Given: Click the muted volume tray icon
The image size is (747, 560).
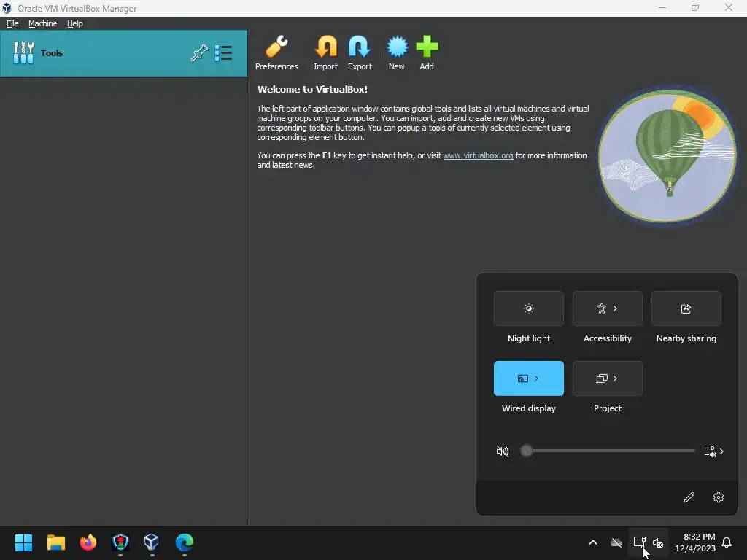Looking at the screenshot, I should click(x=658, y=542).
